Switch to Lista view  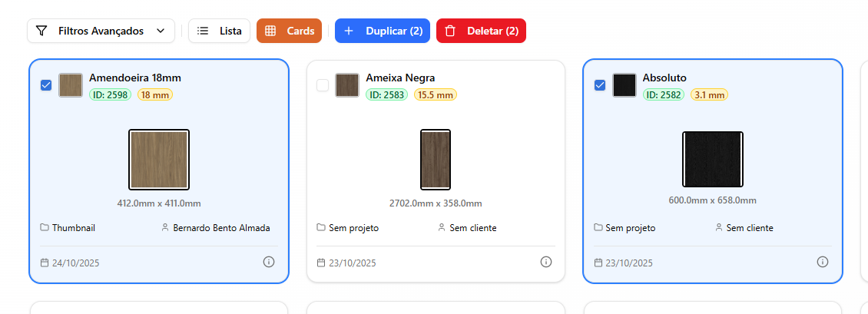coord(219,31)
